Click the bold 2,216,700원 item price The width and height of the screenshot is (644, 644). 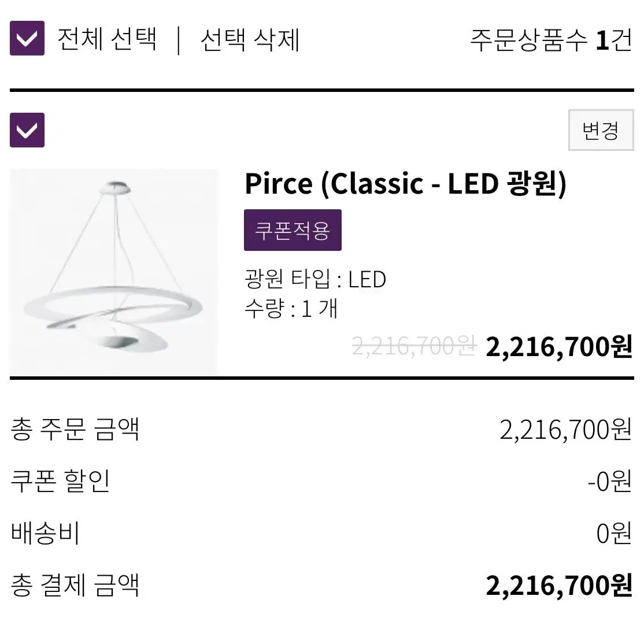(559, 347)
